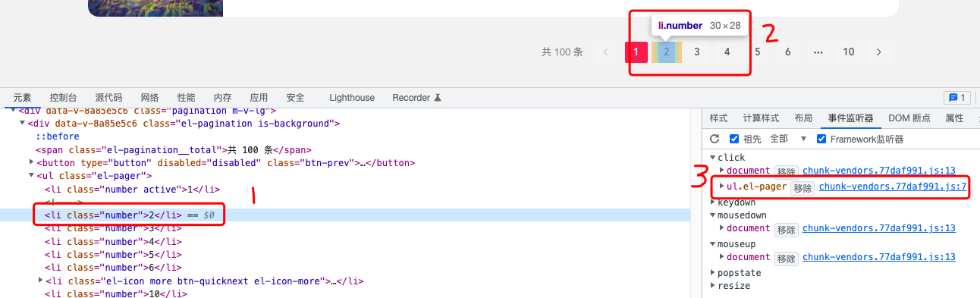Collapse the el-pagination is-background div node

pyautogui.click(x=23, y=123)
